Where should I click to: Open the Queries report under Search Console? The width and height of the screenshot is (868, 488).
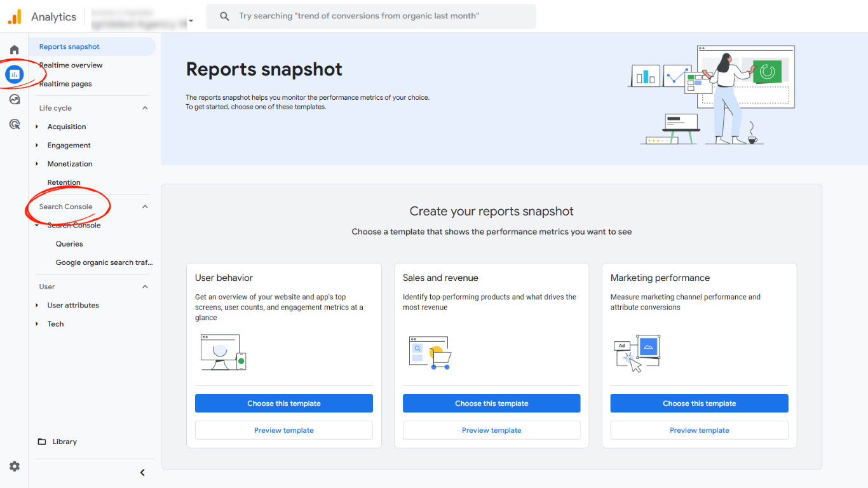tap(69, 243)
